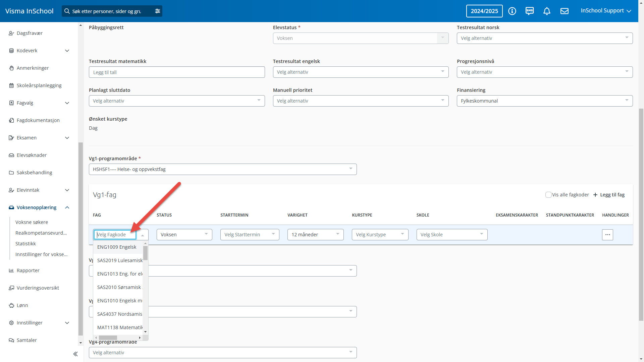Open search filter settings icon
The image size is (644, 362).
pyautogui.click(x=158, y=11)
